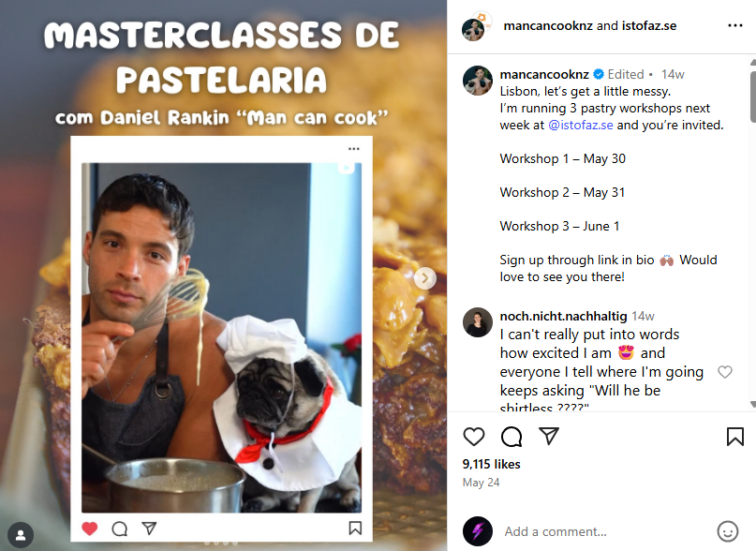756x551 pixels.
Task: Open the comment speech bubble icon
Action: tap(511, 437)
